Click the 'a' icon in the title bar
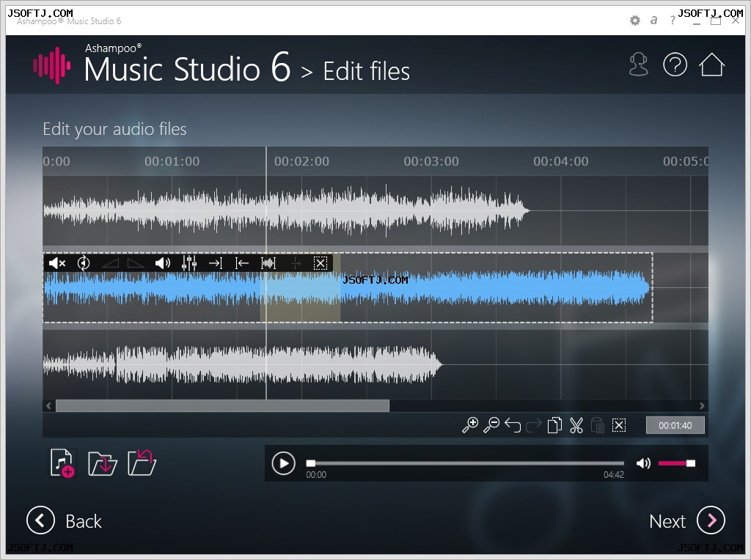 tap(653, 21)
